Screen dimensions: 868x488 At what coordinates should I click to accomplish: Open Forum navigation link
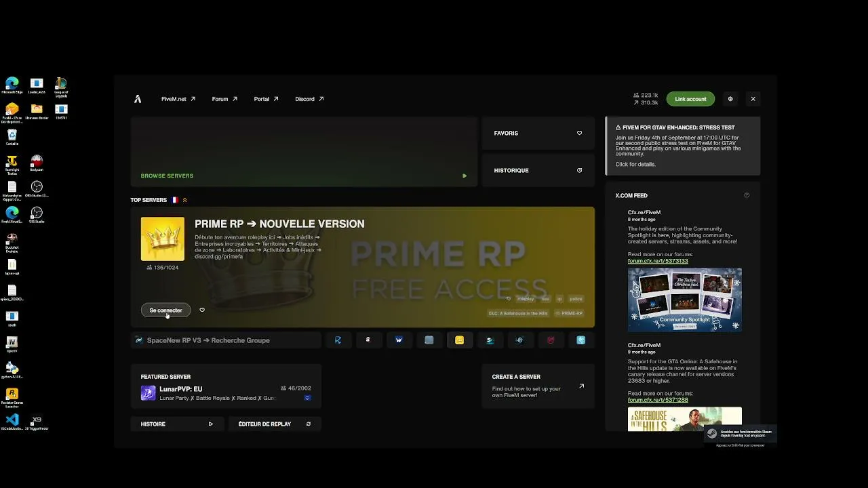(x=224, y=99)
